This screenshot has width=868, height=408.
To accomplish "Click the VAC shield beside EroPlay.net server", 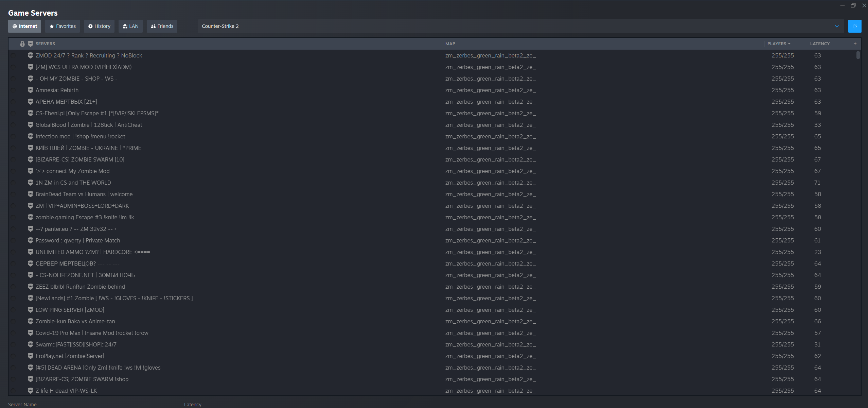I will pos(31,356).
